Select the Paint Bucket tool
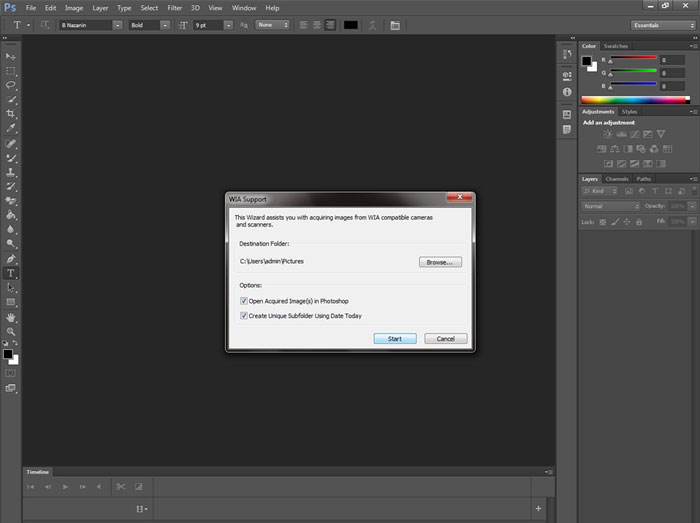 [x=11, y=215]
